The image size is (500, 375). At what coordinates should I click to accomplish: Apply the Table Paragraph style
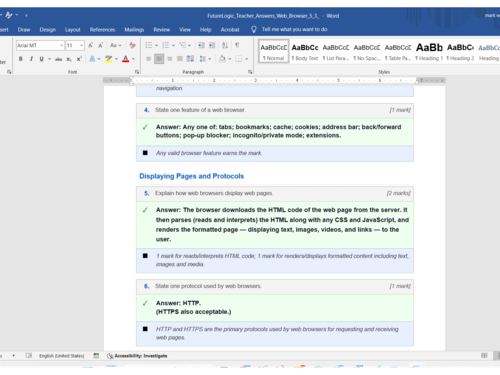pos(398,52)
